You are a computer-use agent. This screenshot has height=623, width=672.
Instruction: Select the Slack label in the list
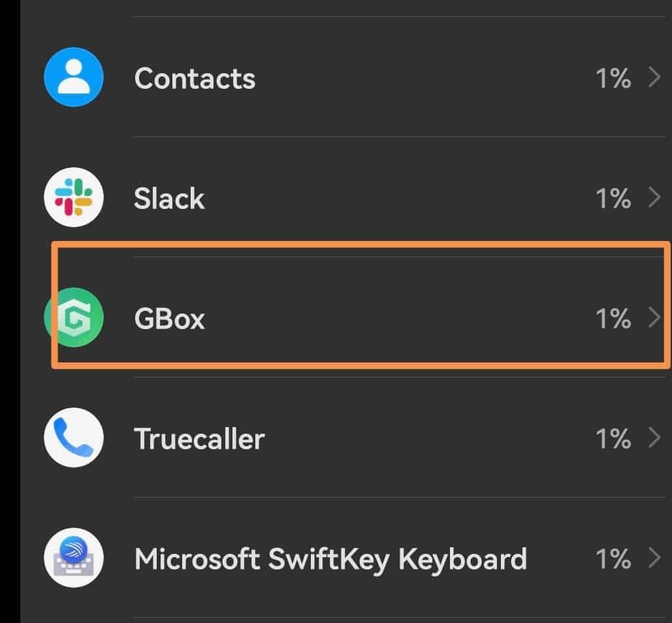click(169, 199)
